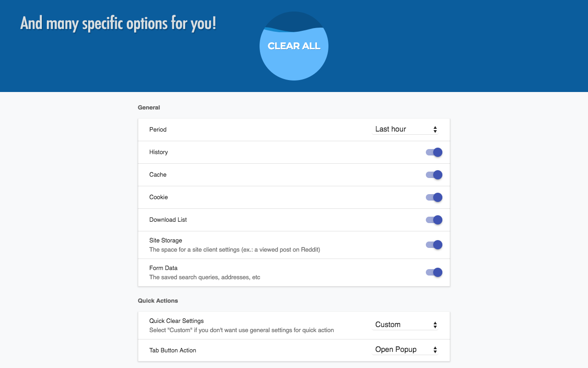Image resolution: width=588 pixels, height=368 pixels.
Task: Open the Tab Button Action dropdown
Action: click(x=405, y=350)
